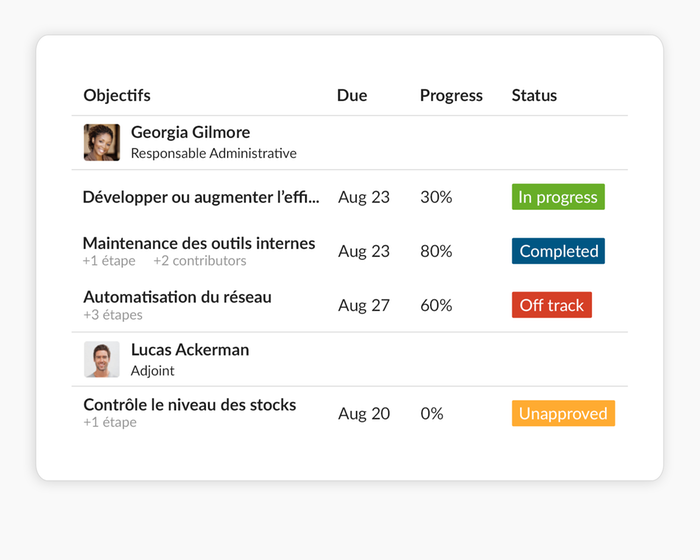This screenshot has width=700, height=560.
Task: Open Maintenance des outils internes objective
Action: point(199,243)
